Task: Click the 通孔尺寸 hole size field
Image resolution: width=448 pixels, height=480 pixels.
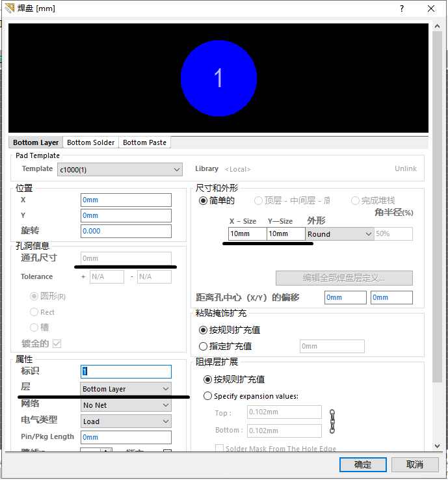Action: [126, 258]
